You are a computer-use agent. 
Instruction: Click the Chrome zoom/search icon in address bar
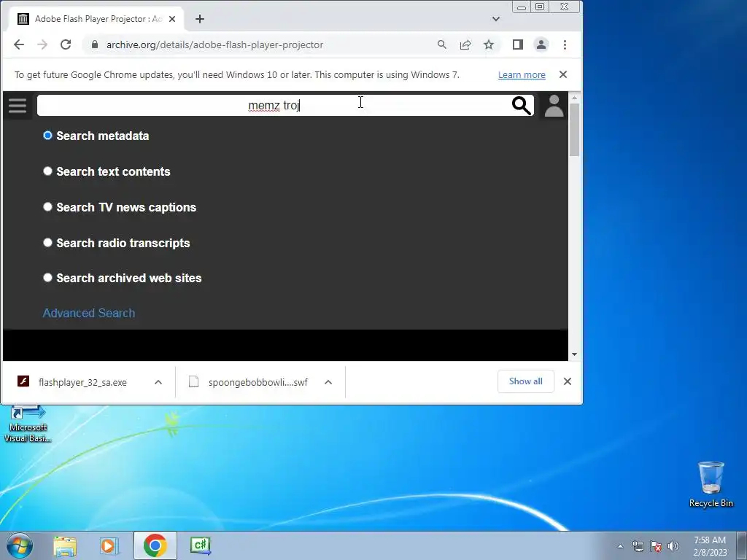point(441,44)
